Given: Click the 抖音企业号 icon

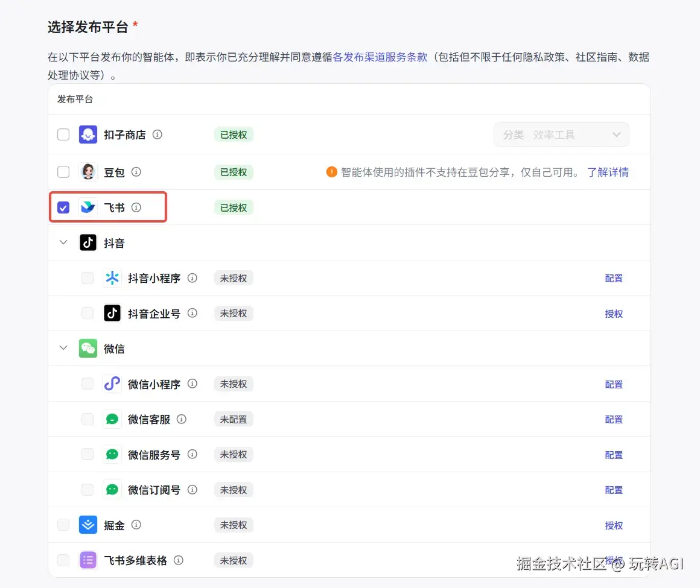Looking at the screenshot, I should click(112, 313).
